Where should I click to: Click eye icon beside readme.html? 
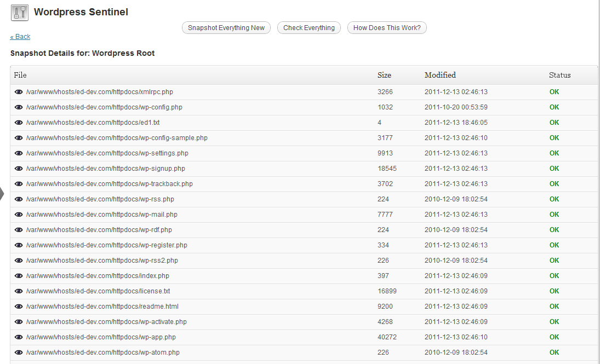point(19,307)
